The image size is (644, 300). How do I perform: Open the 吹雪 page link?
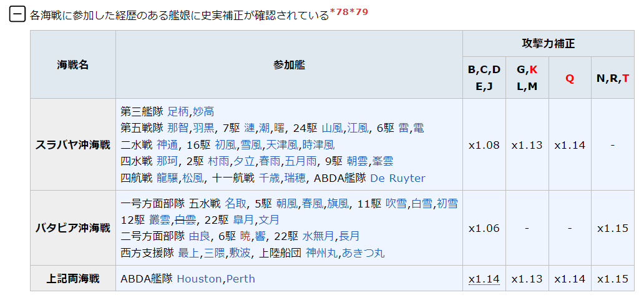[396, 203]
